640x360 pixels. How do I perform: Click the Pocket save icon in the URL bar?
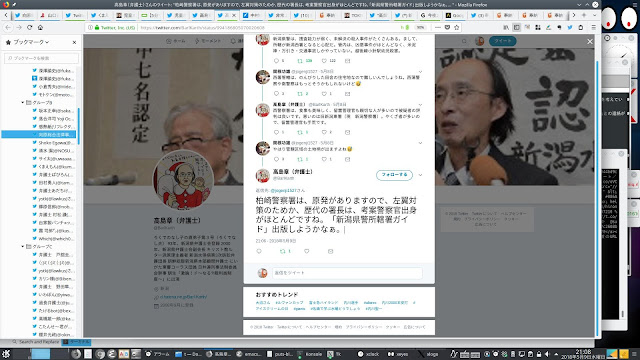[447, 27]
